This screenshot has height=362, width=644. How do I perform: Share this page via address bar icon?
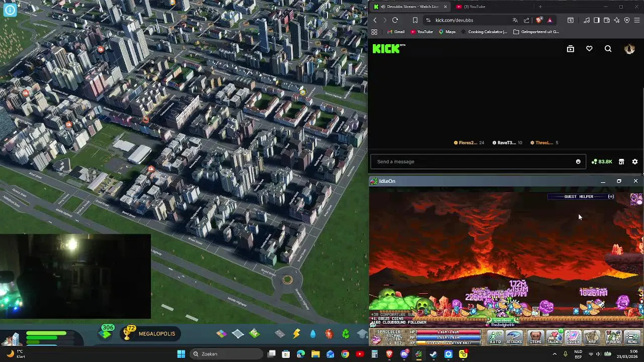point(526,20)
